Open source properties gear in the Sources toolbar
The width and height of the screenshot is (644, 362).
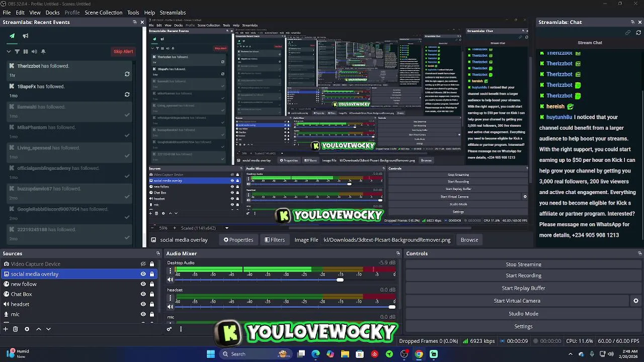(x=27, y=329)
